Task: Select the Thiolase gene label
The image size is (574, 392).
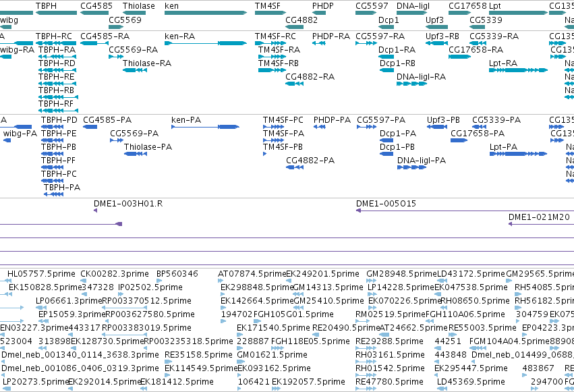Action: 139,6
